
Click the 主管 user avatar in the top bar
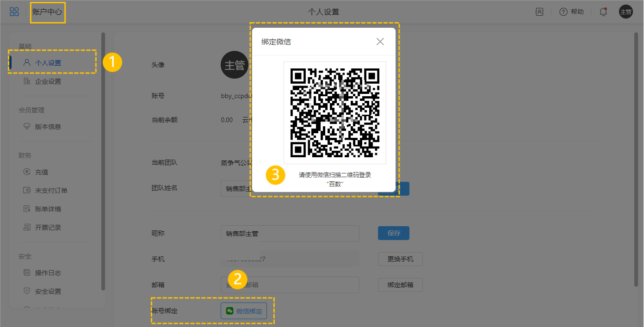(625, 12)
